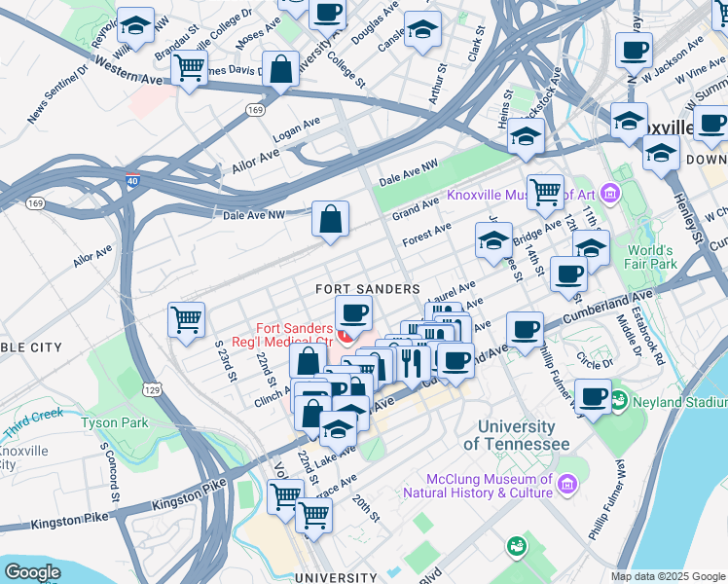Image resolution: width=728 pixels, height=584 pixels.
Task: Select the route 129 highway shield
Action: 152,390
